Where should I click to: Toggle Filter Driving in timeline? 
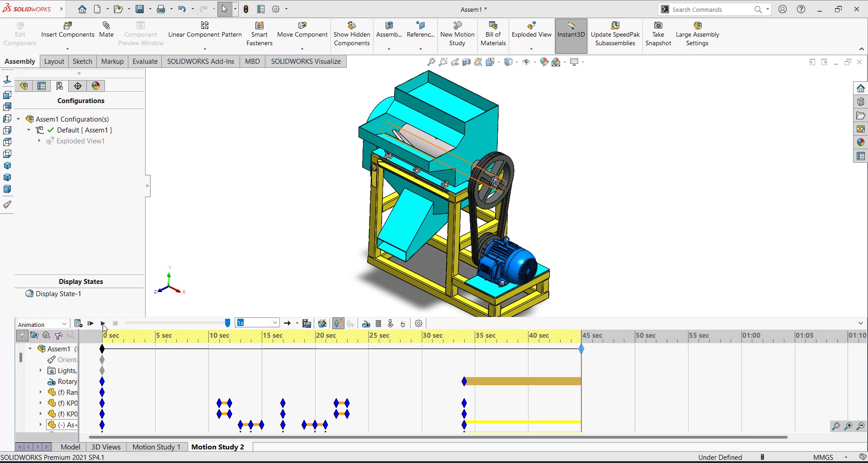(46, 335)
